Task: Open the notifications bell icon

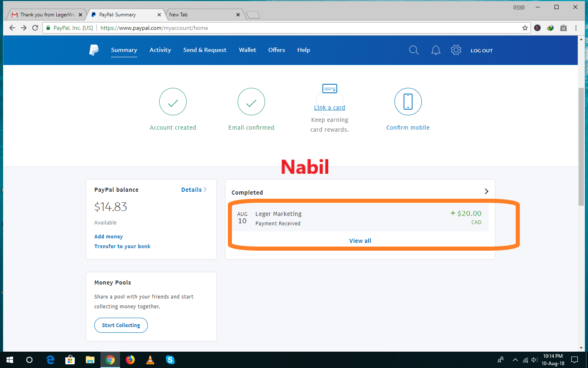Action: point(436,50)
